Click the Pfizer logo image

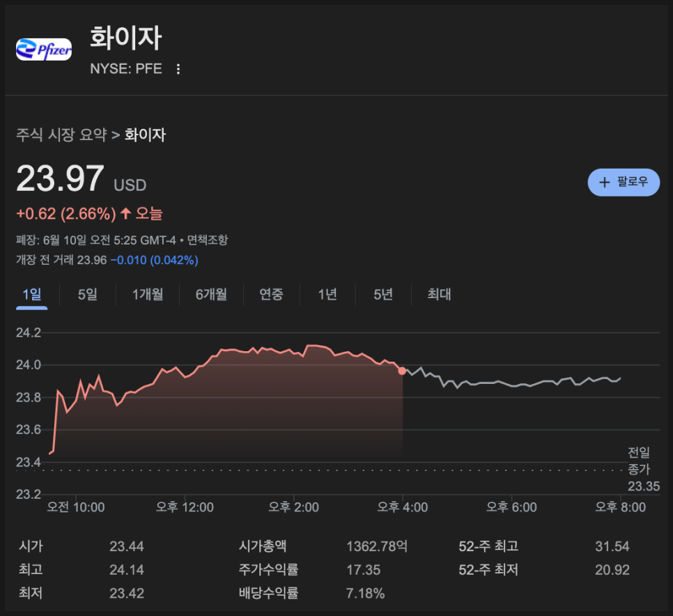[x=44, y=49]
